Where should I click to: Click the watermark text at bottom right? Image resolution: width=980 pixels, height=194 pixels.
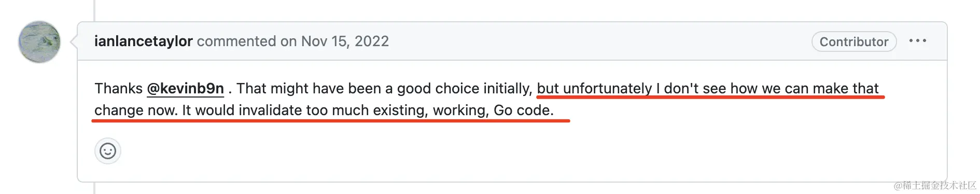click(x=935, y=185)
